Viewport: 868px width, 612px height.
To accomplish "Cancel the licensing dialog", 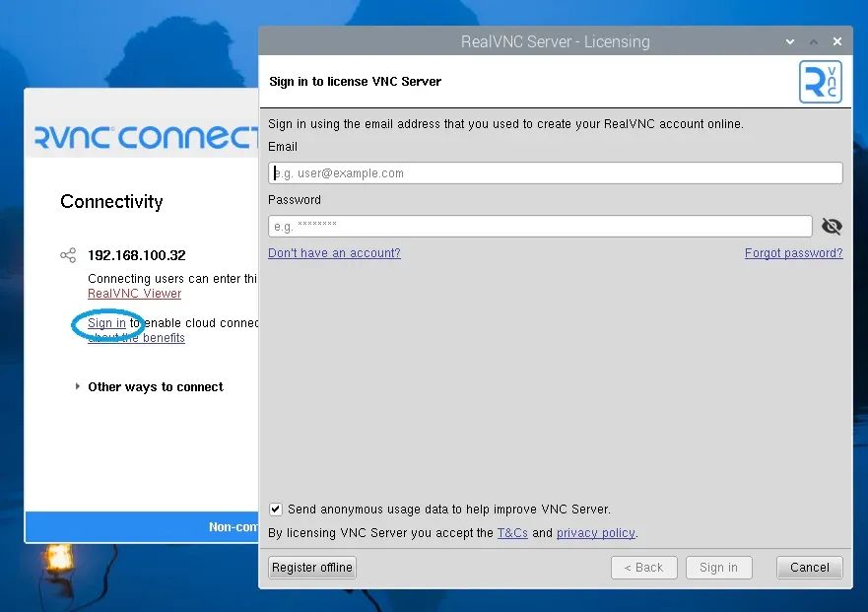I will [809, 568].
